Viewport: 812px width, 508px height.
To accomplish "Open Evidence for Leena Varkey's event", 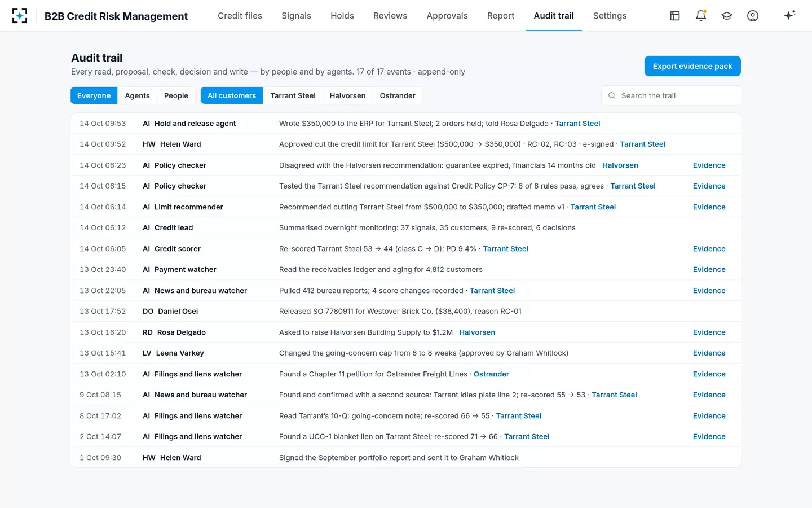I will tap(709, 353).
